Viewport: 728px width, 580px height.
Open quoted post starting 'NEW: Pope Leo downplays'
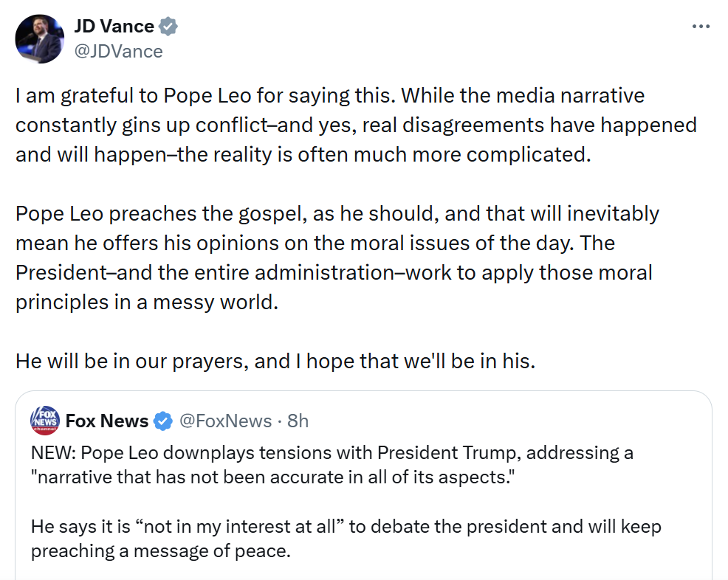[x=363, y=486]
